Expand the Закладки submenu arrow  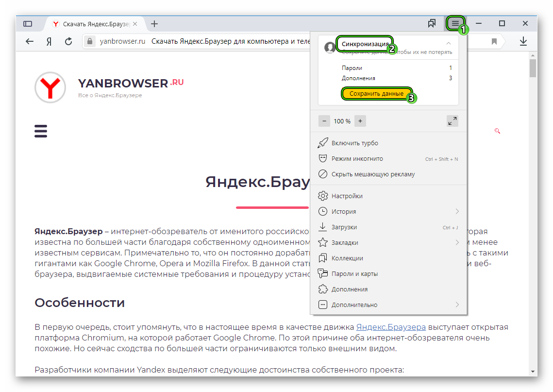[457, 242]
